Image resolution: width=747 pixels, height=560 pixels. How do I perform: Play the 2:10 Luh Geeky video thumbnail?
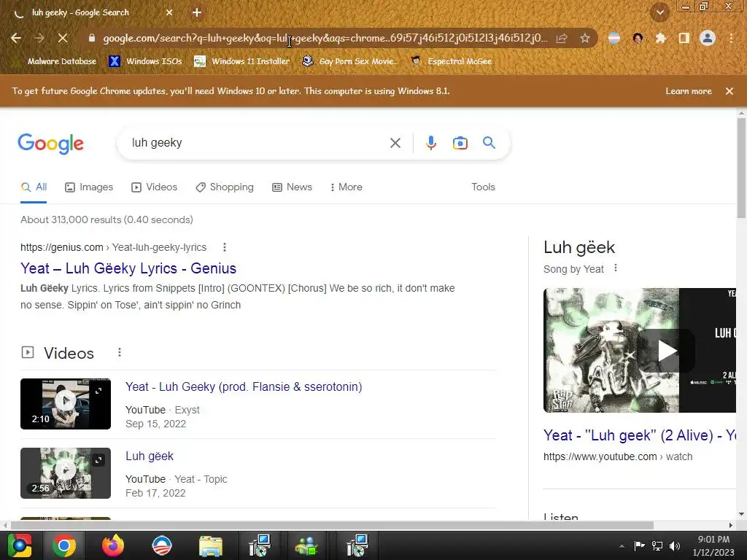coord(66,404)
